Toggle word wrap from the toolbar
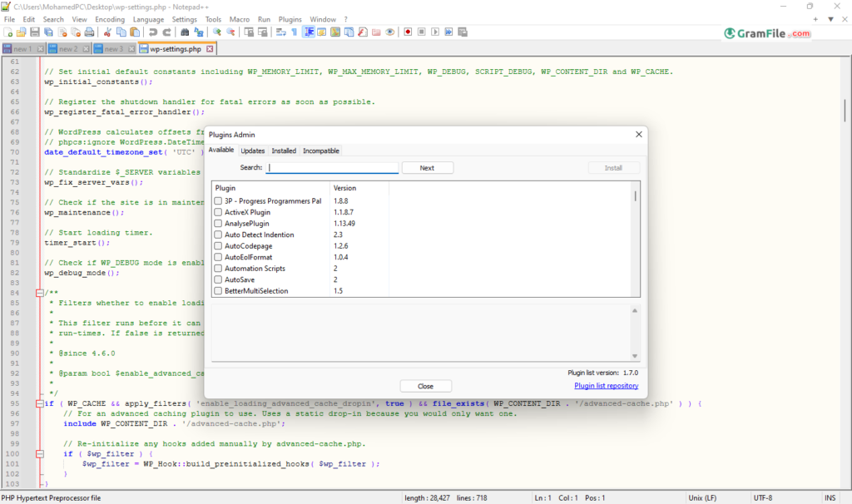Image resolution: width=852 pixels, height=504 pixels. [x=280, y=31]
